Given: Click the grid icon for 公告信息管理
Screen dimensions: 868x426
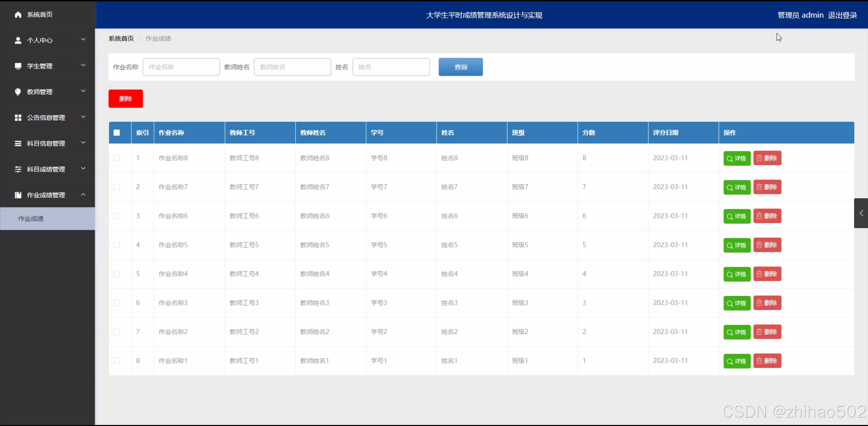Looking at the screenshot, I should point(18,117).
